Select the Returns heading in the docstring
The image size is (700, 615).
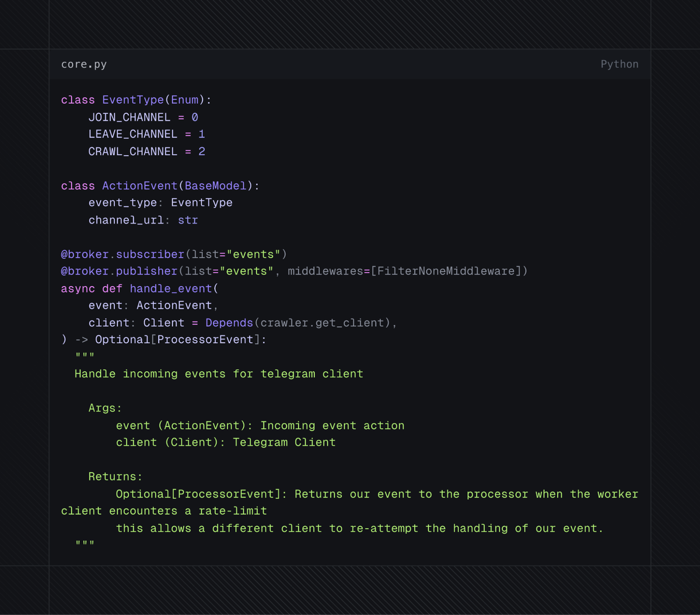click(x=112, y=477)
